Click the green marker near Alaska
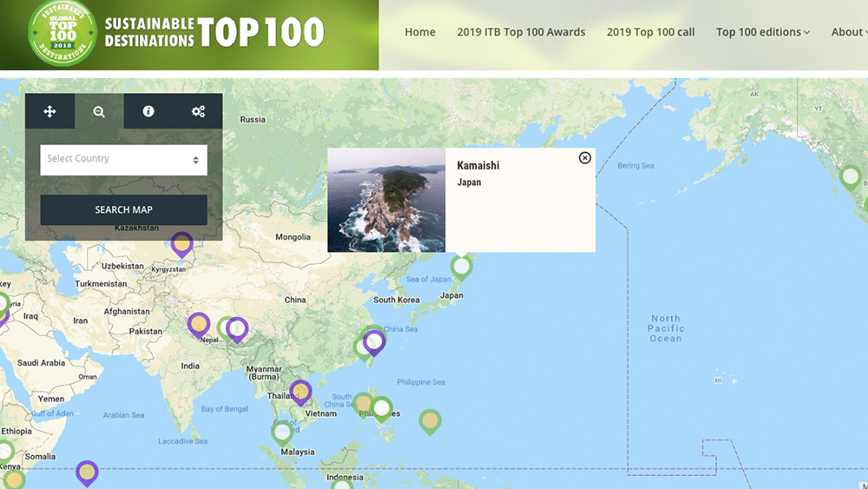Image resolution: width=868 pixels, height=489 pixels. 851,176
